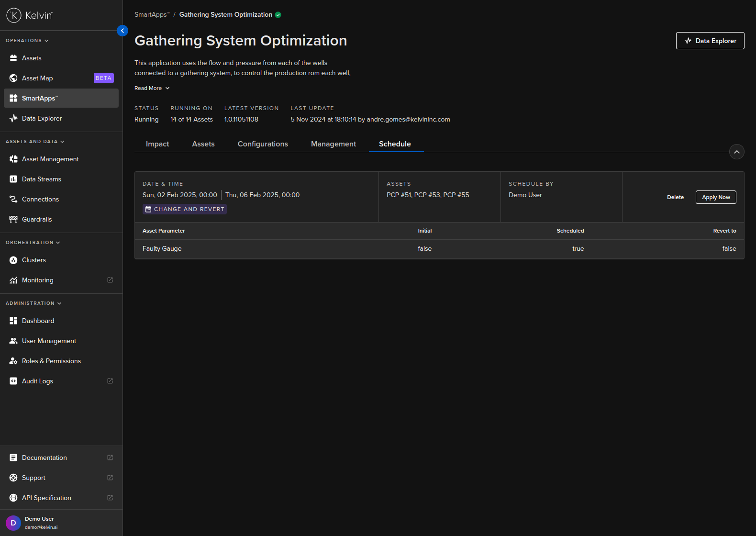Click the Kelvin logo icon
756x536 pixels.
click(x=14, y=15)
